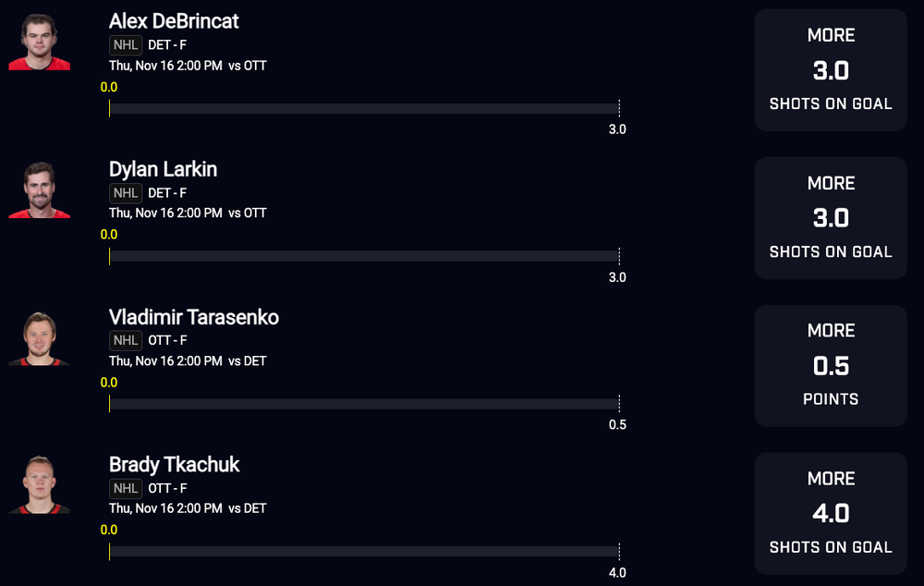Click the Dylan Larkin name heading

tap(164, 169)
